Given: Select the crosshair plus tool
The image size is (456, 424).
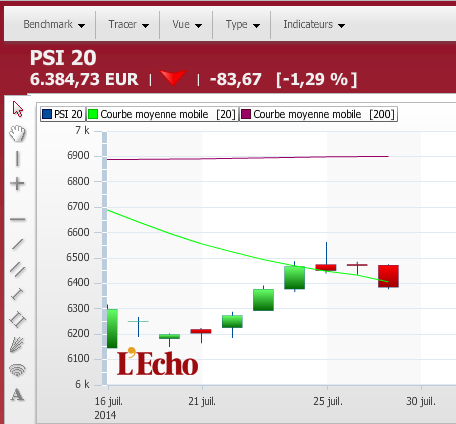Looking at the screenshot, I should coord(17,184).
